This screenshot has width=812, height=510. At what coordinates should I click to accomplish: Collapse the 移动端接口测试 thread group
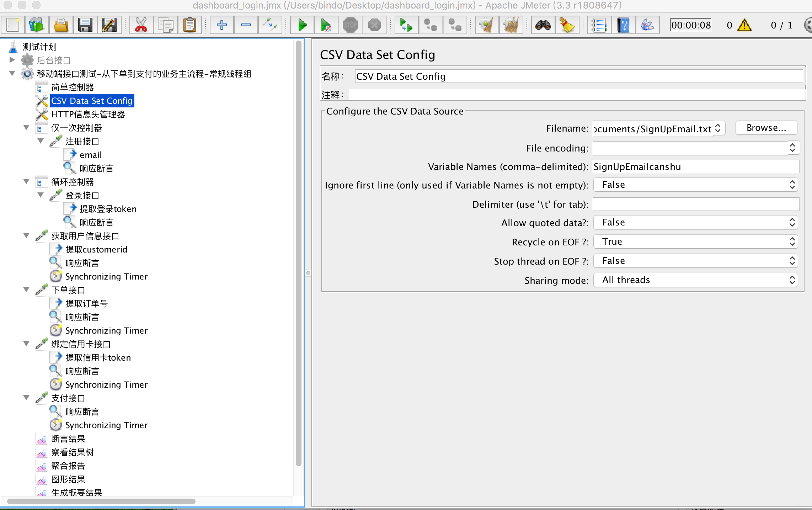tap(12, 74)
